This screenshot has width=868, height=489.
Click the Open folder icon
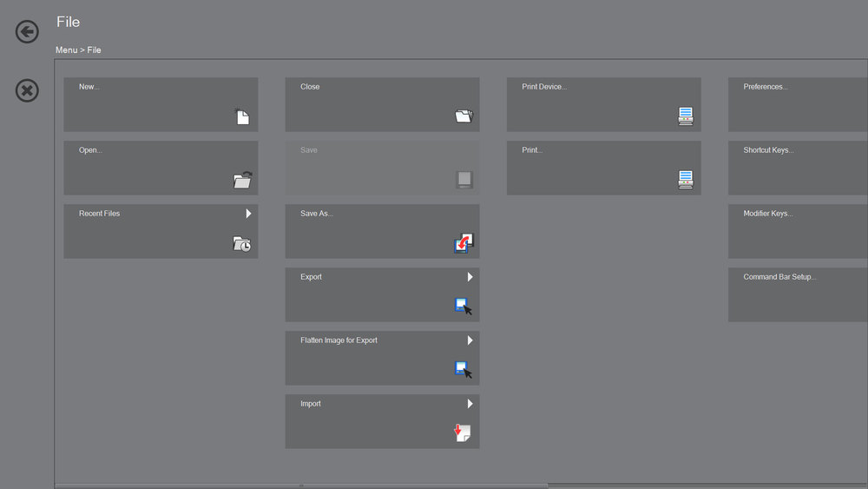click(242, 180)
